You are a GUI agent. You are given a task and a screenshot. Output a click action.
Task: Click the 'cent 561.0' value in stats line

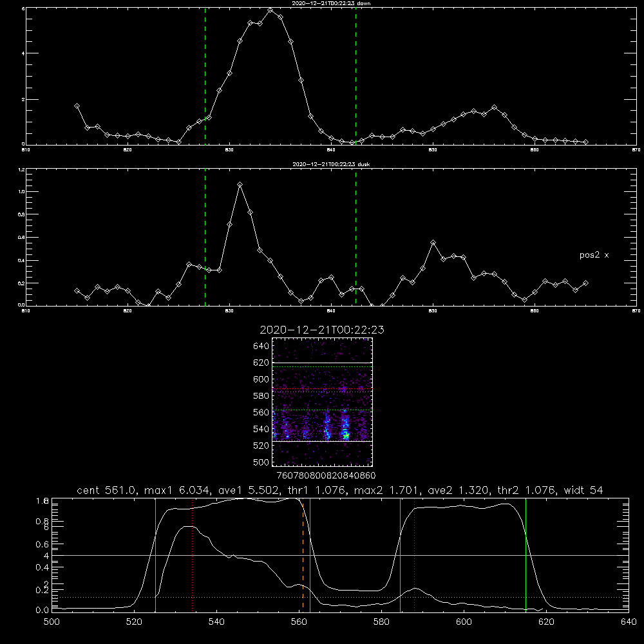[x=106, y=490]
